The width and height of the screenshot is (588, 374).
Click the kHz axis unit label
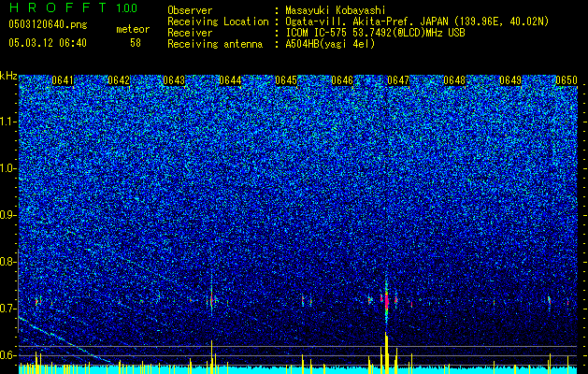8,76
